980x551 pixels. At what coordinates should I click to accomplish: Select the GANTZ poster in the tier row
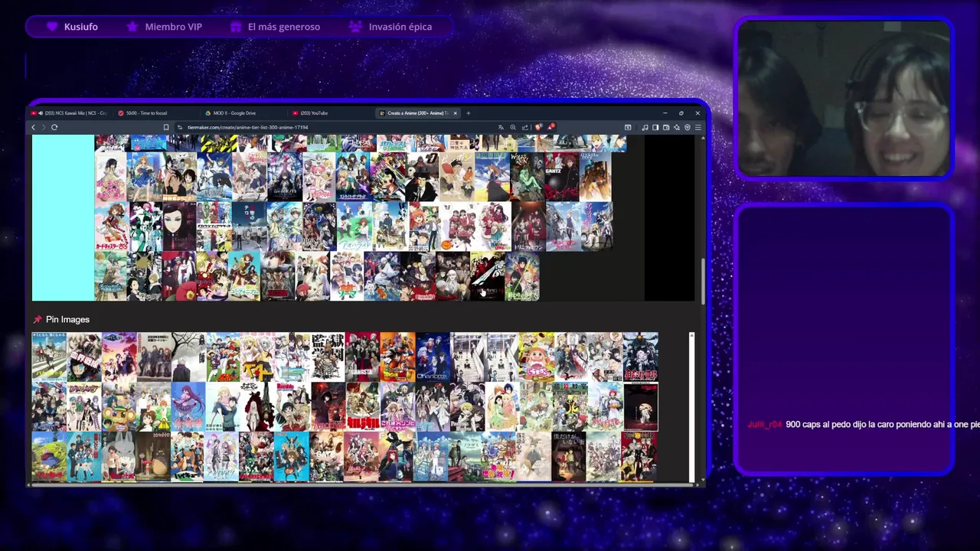562,177
